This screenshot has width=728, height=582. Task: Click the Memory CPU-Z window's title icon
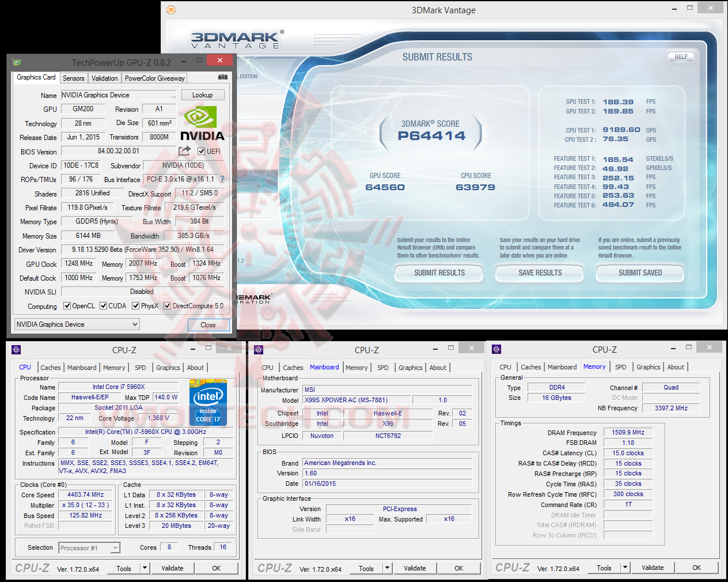(496, 349)
